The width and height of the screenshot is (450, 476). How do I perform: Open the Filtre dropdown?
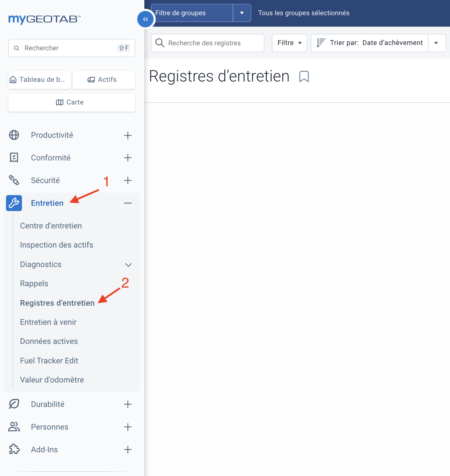tap(289, 43)
